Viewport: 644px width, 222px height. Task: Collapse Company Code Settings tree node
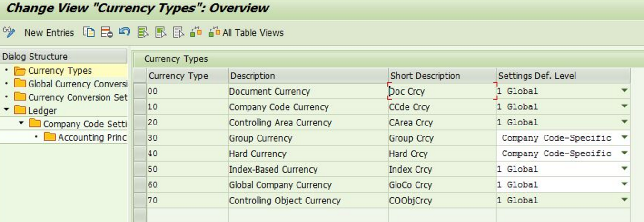(21, 124)
